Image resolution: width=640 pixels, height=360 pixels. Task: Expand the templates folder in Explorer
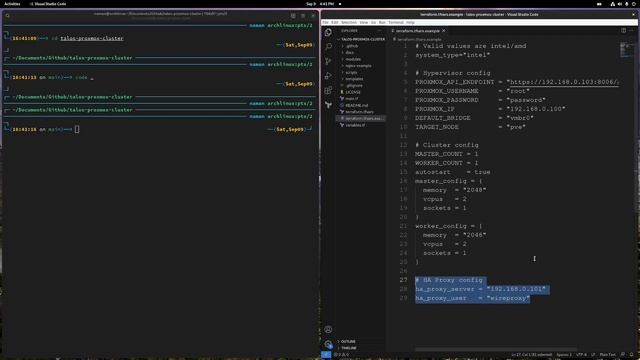361,79
